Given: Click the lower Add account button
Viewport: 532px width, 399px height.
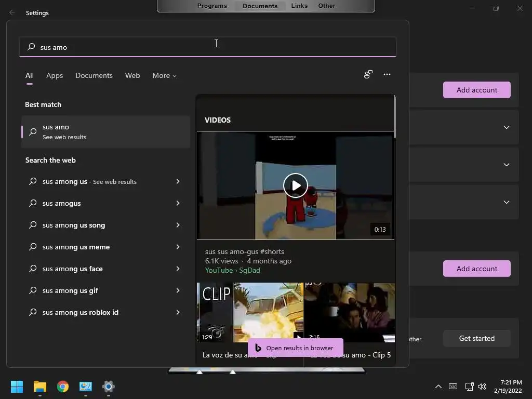Looking at the screenshot, I should click(477, 269).
